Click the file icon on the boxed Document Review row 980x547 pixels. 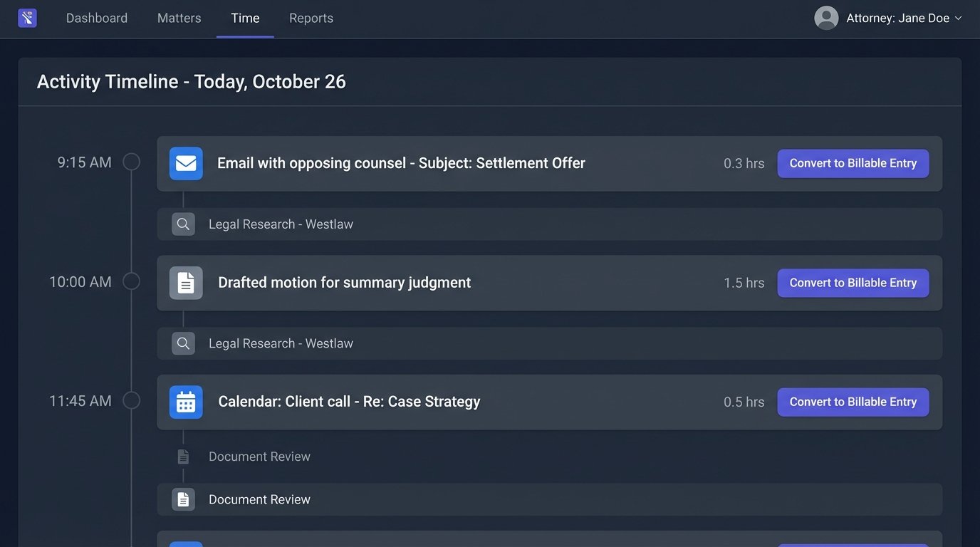pyautogui.click(x=183, y=499)
